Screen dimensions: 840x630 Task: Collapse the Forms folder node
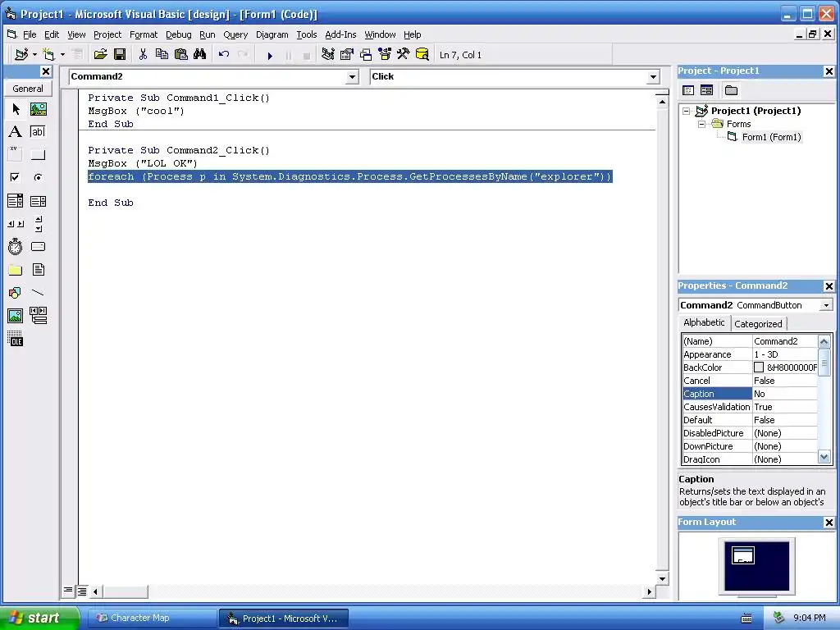pyautogui.click(x=701, y=125)
